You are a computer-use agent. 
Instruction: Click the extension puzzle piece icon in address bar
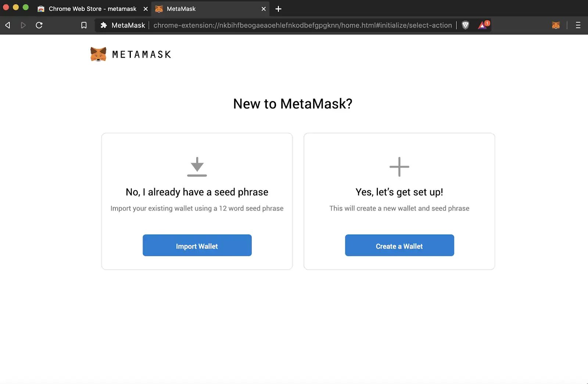(104, 25)
